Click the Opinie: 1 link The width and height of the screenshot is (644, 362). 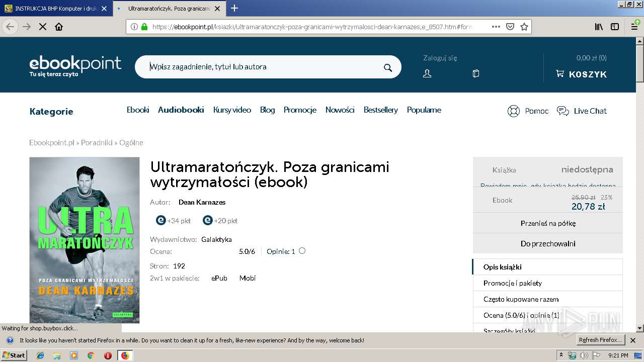[x=281, y=251]
